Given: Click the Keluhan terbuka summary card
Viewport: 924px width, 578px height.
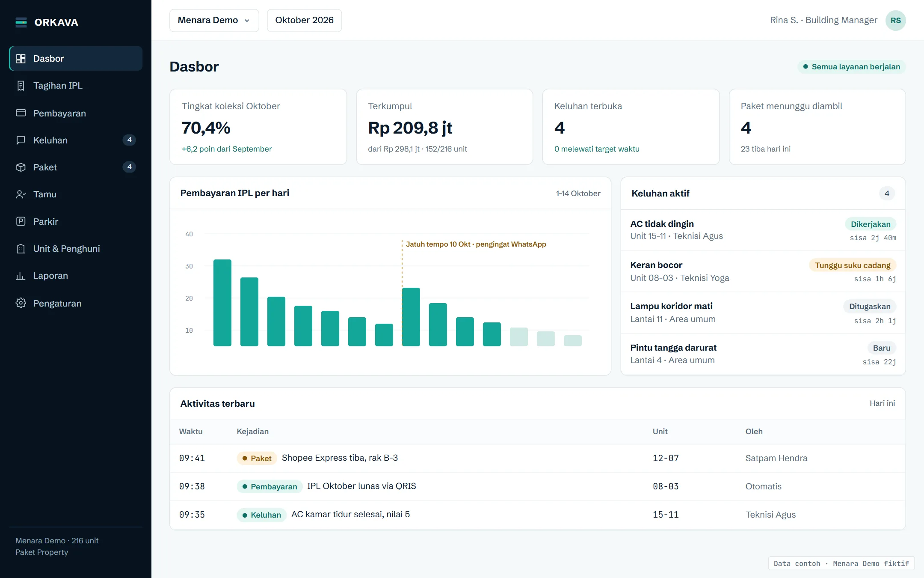Looking at the screenshot, I should pyautogui.click(x=631, y=127).
